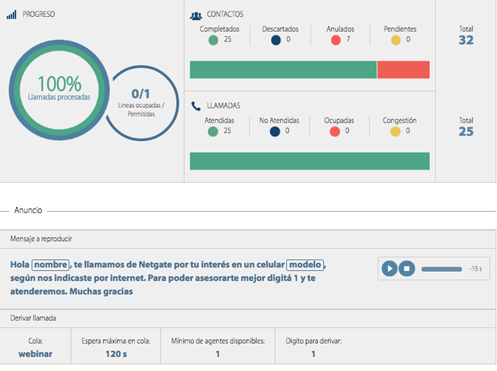Click the 'Anuncio' section heading

[x=28, y=210]
